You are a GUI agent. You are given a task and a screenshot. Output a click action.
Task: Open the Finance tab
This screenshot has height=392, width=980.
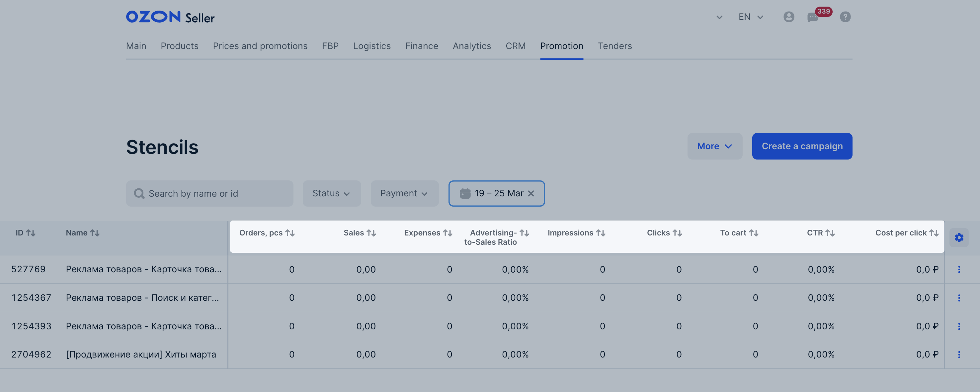(x=422, y=46)
